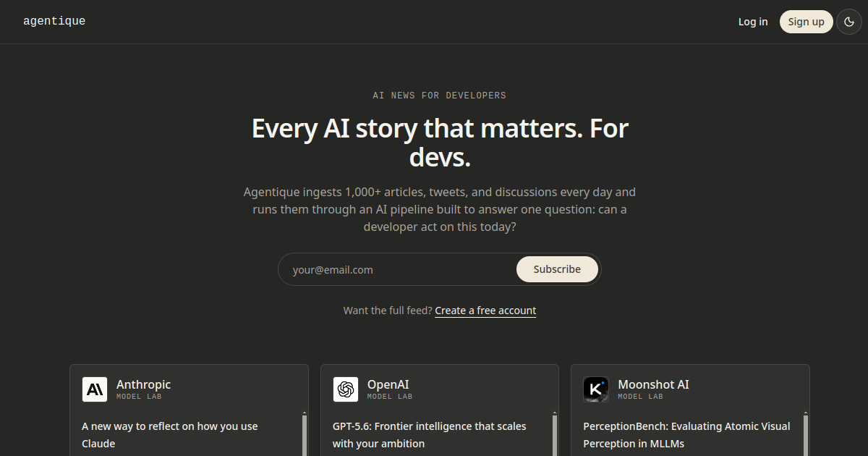868x456 pixels.
Task: Open the Anthropic card title
Action: [x=143, y=384]
